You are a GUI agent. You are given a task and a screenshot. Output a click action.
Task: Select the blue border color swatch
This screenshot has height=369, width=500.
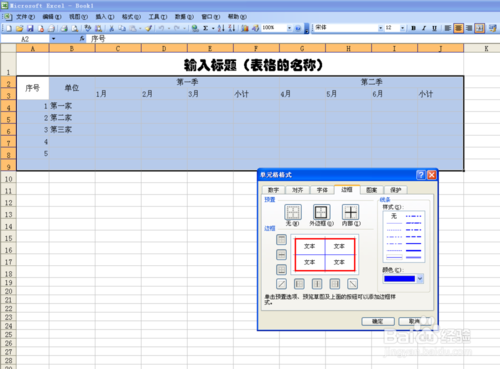399,278
